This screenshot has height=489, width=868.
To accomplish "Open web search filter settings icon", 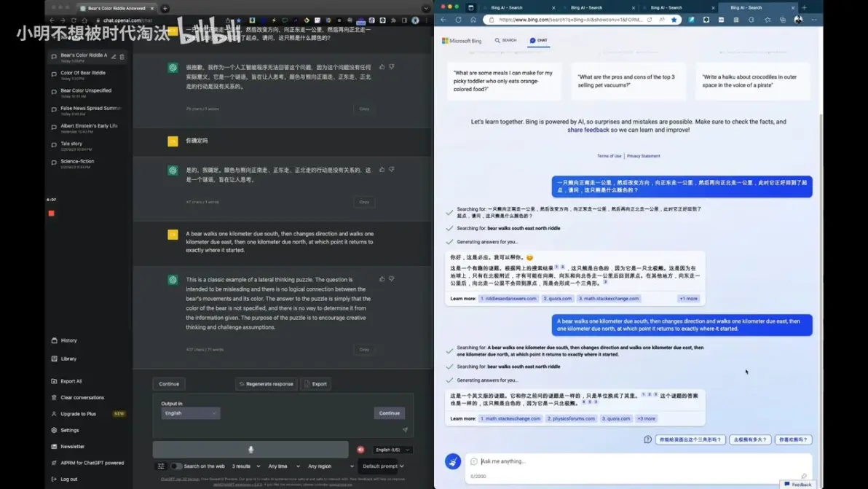I will pyautogui.click(x=161, y=466).
